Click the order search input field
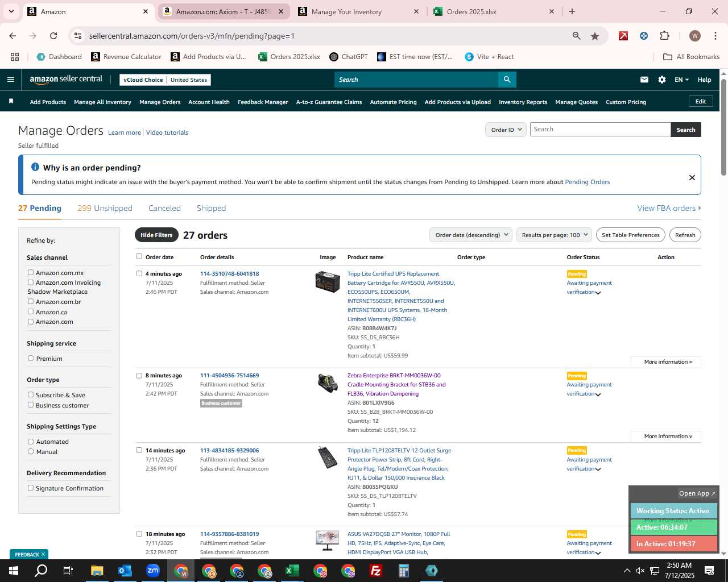This screenshot has width=728, height=582. 600,130
